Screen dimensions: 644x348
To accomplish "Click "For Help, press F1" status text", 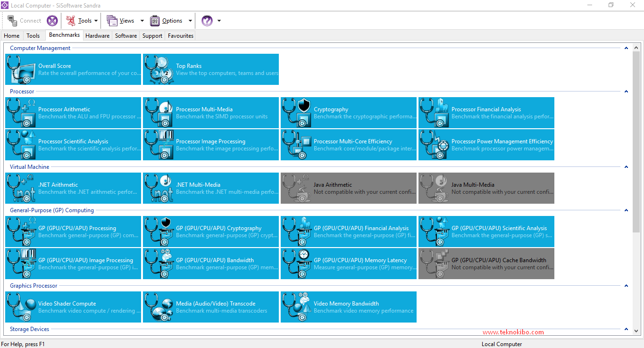I will 23,344.
